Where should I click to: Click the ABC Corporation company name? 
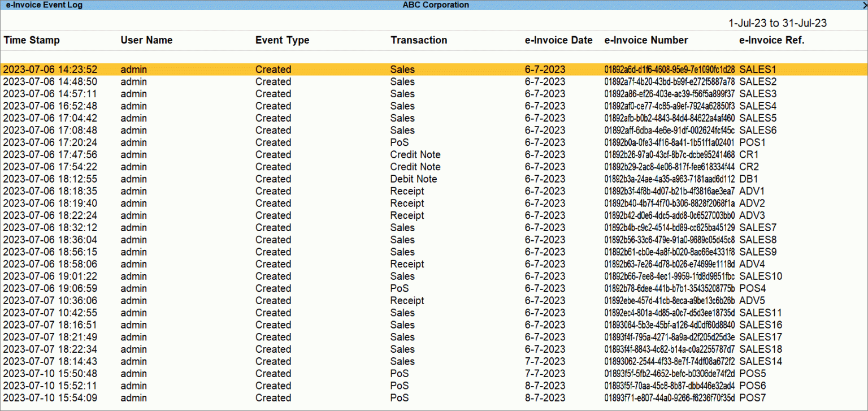436,5
